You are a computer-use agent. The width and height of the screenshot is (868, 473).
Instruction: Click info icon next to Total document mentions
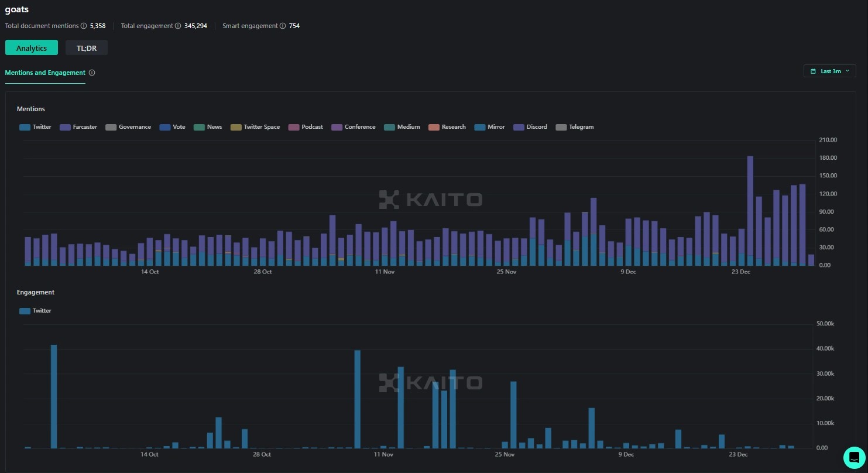[x=84, y=26]
